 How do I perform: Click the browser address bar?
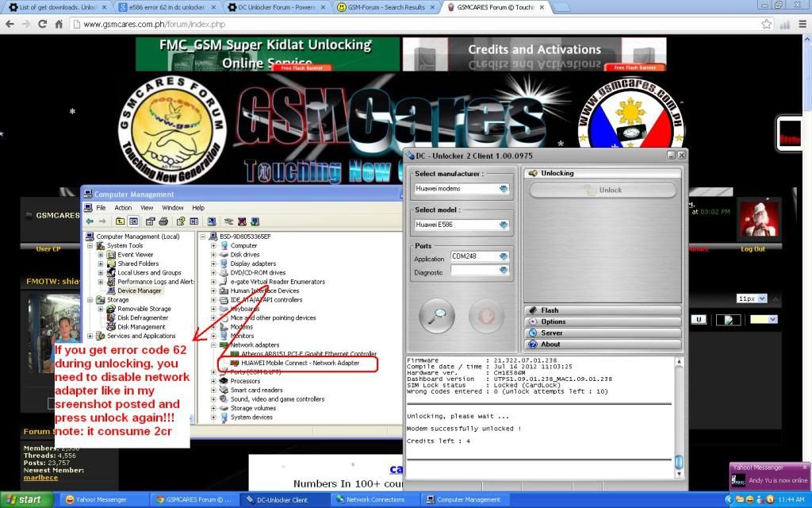(396, 24)
